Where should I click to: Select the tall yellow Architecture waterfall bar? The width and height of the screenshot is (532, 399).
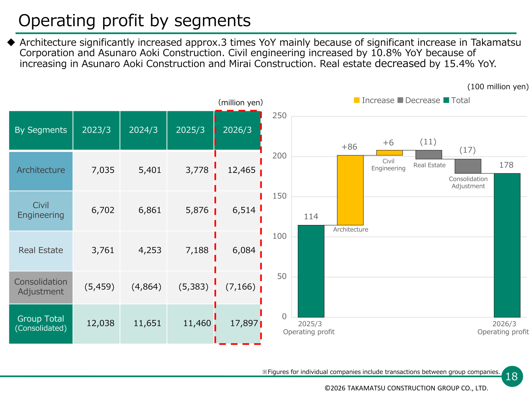pos(350,190)
